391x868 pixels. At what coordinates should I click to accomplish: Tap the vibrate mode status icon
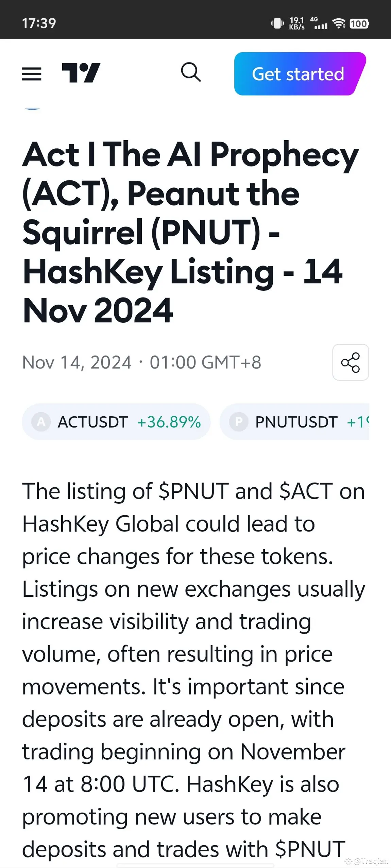(277, 23)
